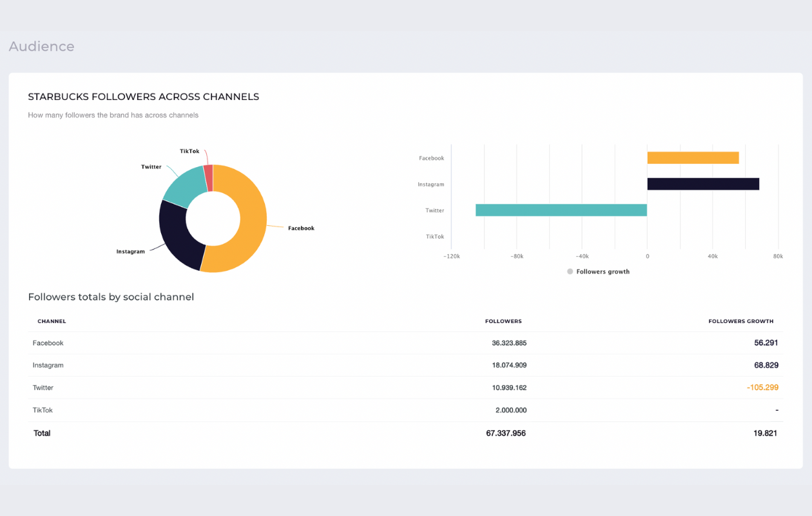Select the TikTok row in the table
Image resolution: width=812 pixels, height=516 pixels.
[406, 410]
